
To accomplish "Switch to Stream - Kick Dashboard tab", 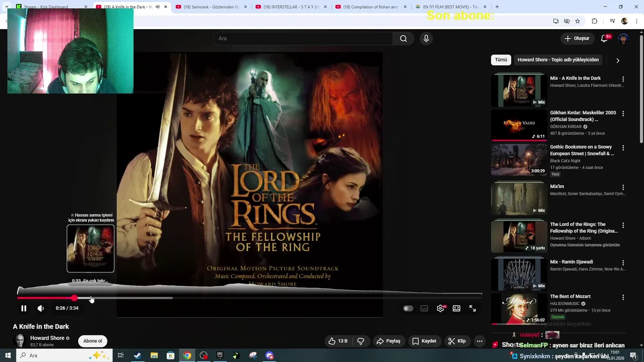I will 52,7.
